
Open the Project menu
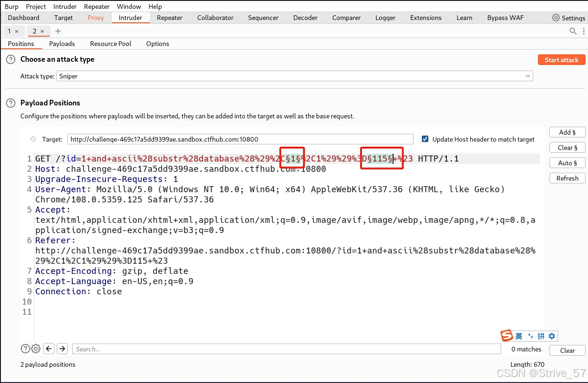(x=36, y=6)
